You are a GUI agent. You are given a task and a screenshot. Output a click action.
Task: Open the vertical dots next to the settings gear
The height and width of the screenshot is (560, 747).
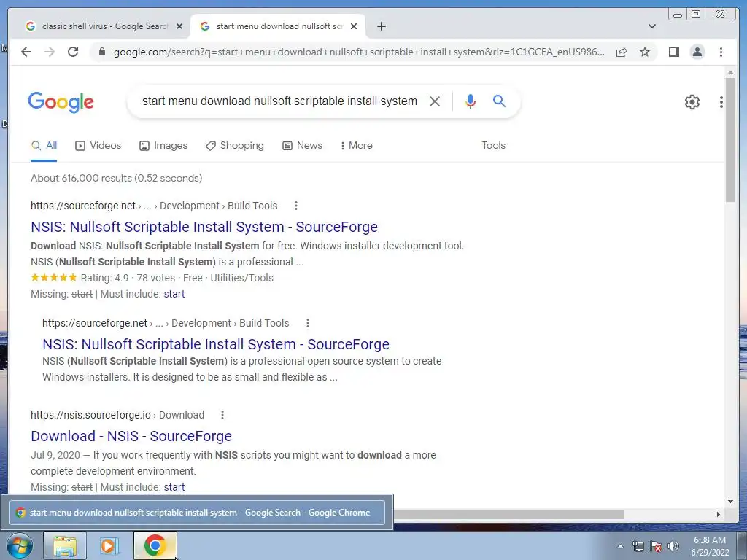pos(721,102)
